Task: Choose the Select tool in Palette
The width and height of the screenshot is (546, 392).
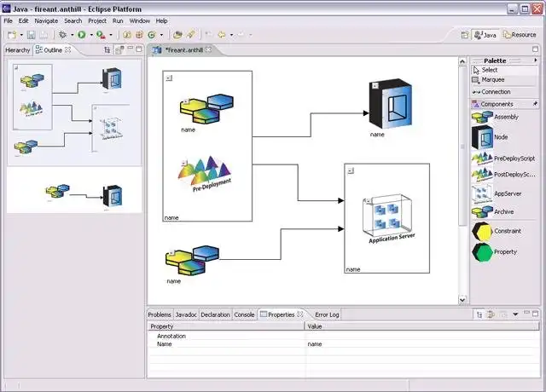Action: (x=505, y=70)
